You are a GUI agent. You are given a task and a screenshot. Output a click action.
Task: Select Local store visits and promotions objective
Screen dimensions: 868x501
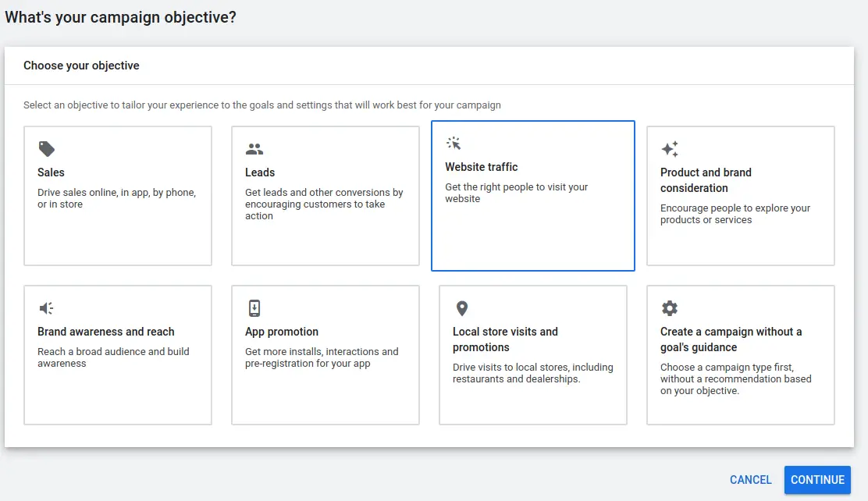click(x=533, y=355)
